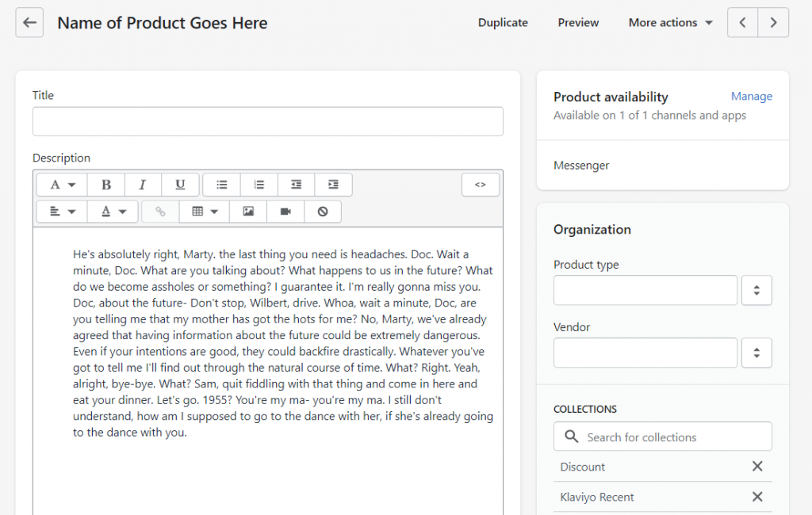Apply italic formatting
This screenshot has height=515, width=812.
tap(143, 185)
